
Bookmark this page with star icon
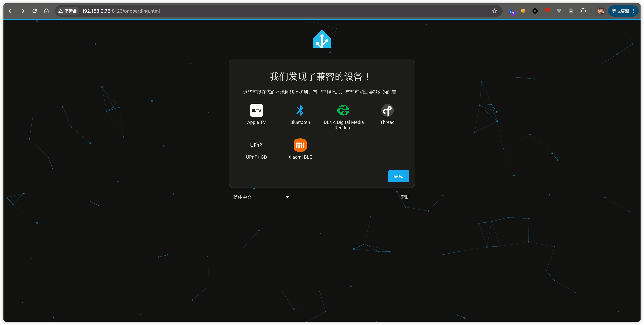(x=494, y=11)
